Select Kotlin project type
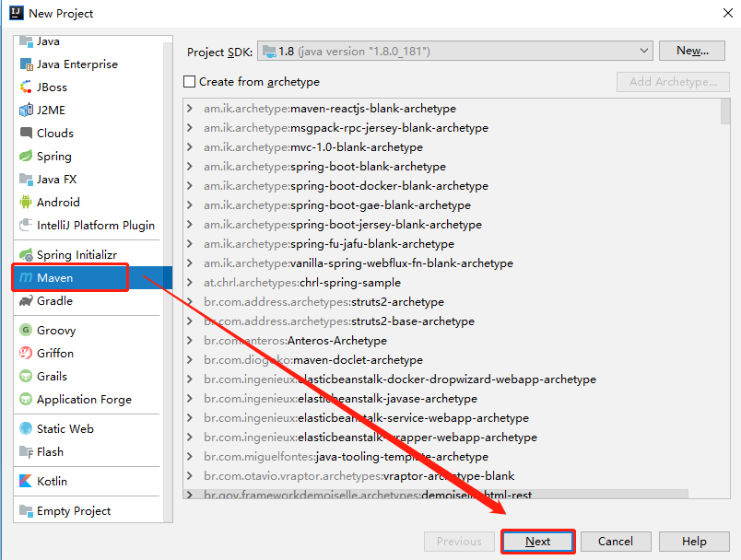The width and height of the screenshot is (741, 560). click(x=88, y=481)
